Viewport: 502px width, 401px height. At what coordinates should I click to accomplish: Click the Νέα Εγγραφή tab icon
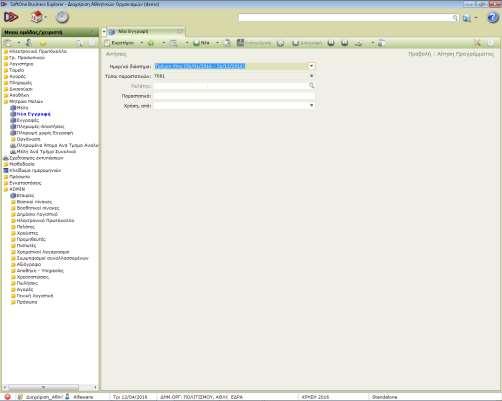(x=112, y=32)
